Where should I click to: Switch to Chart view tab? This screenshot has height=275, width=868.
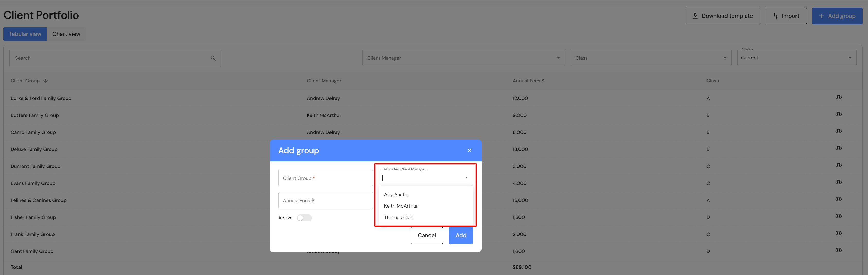click(x=66, y=34)
